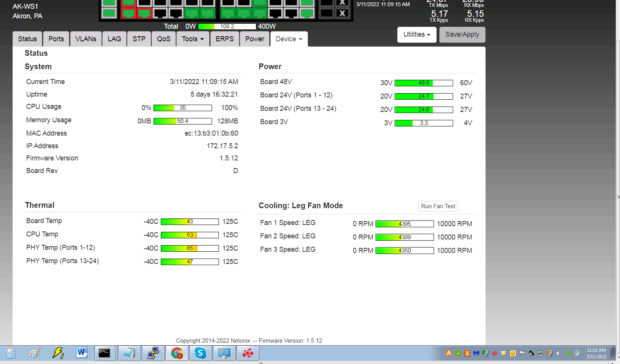Launch Paint from the taskbar
620x364 pixels.
[34, 353]
